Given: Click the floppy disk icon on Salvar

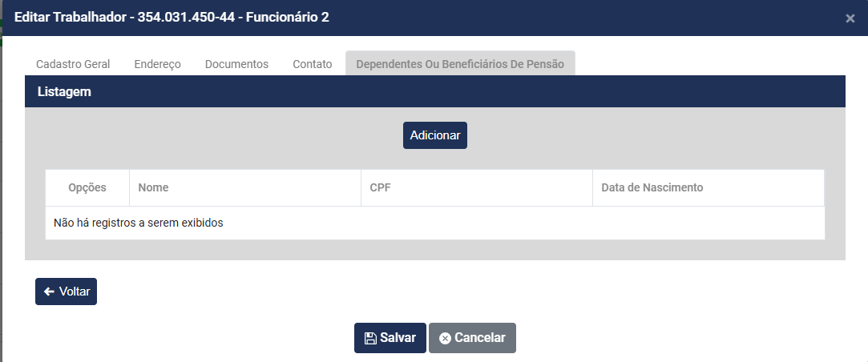Looking at the screenshot, I should click(370, 338).
